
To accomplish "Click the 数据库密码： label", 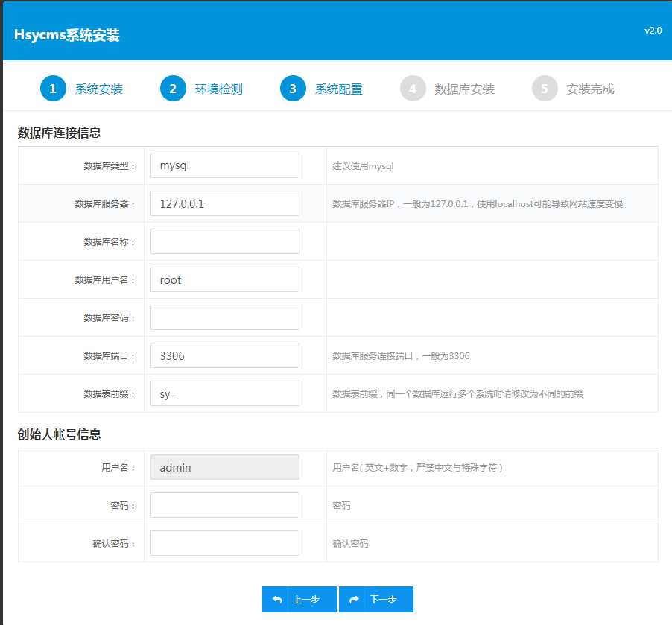I will [110, 318].
